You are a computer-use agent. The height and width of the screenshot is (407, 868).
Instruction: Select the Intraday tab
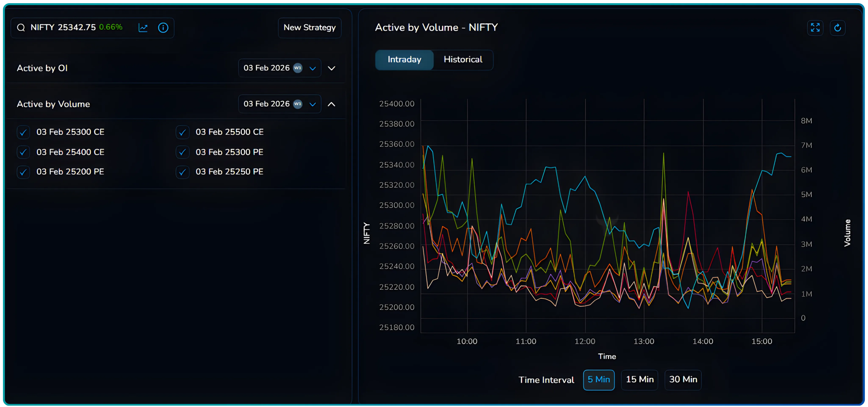click(404, 60)
